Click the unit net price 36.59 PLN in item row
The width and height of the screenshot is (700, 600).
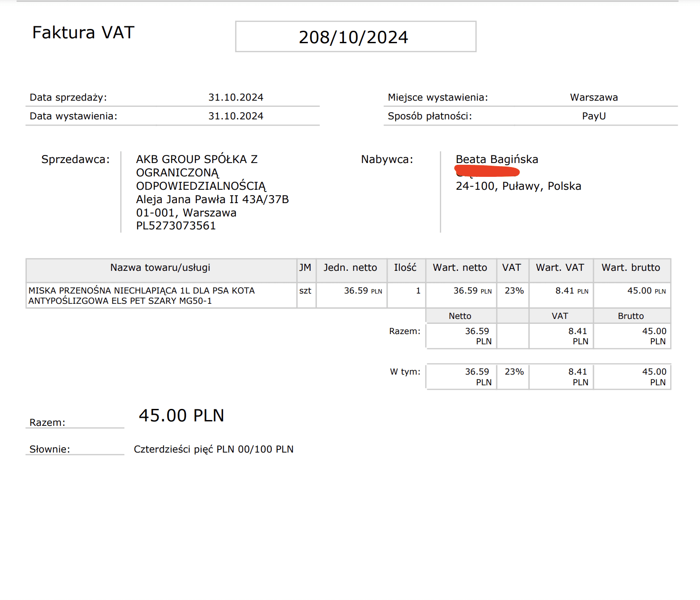363,291
